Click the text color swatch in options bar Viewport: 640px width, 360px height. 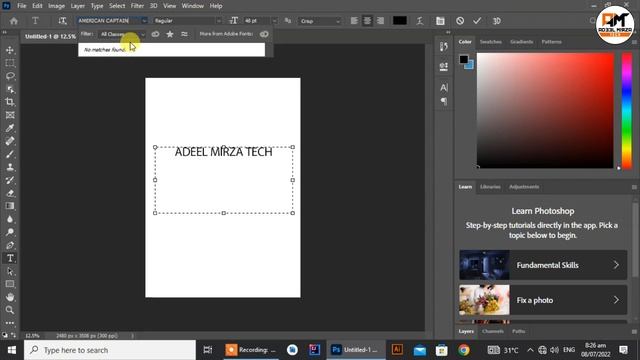pos(399,21)
